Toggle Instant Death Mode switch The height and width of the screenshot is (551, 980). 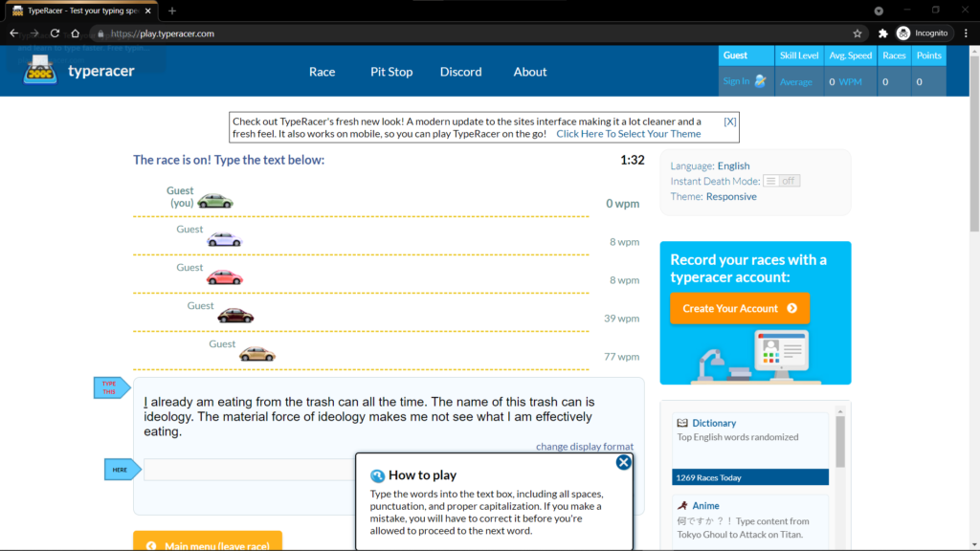(781, 181)
